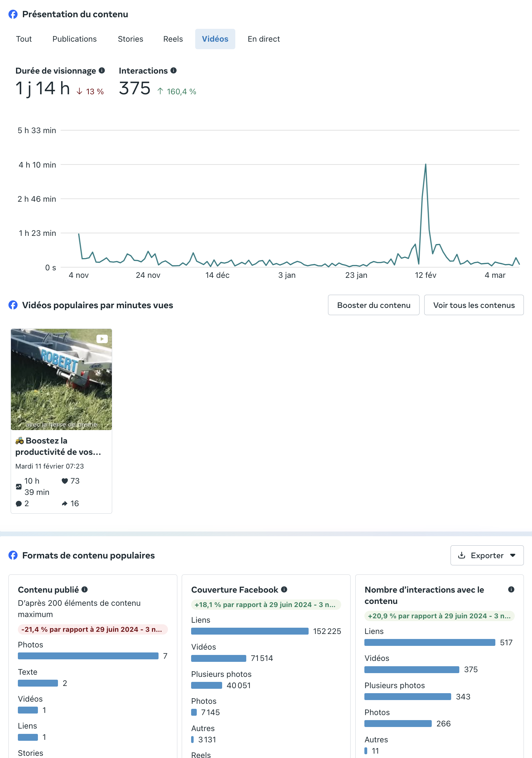The width and height of the screenshot is (532, 758).
Task: Click the info icon beside Durée de visionnage
Action: click(102, 70)
